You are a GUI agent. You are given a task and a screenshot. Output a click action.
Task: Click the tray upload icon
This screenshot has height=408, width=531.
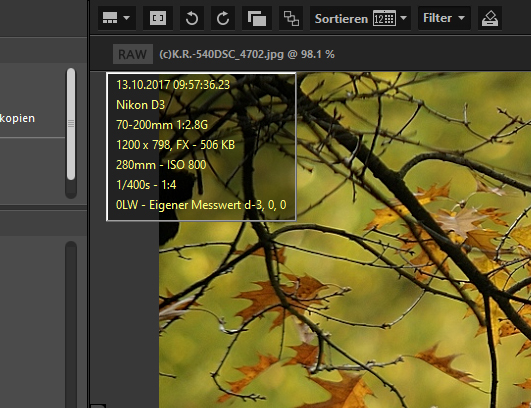tap(490, 18)
